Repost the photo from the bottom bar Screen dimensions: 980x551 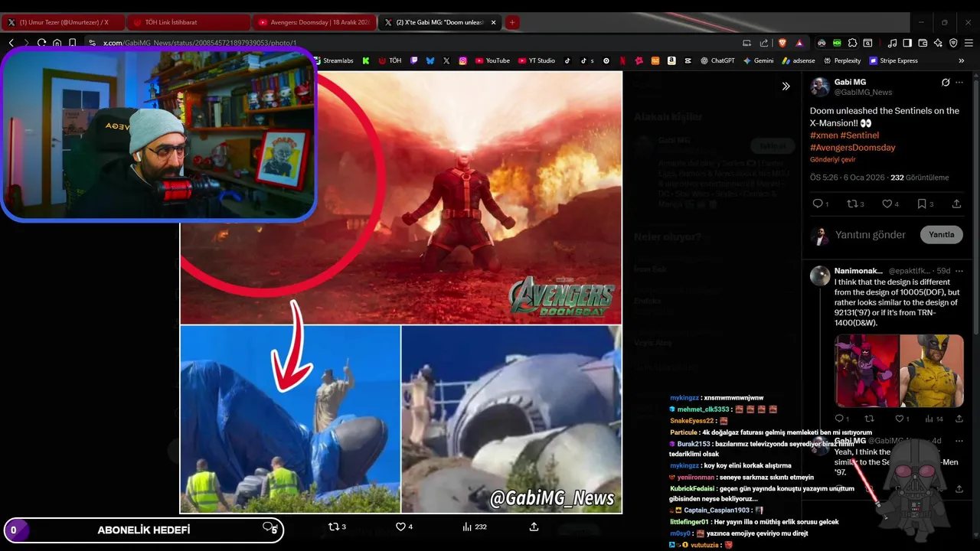click(x=338, y=527)
